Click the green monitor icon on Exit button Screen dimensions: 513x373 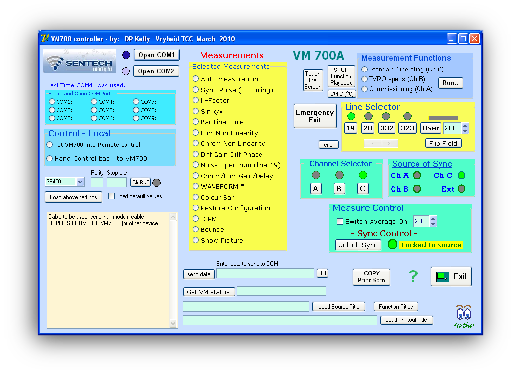[x=442, y=277]
